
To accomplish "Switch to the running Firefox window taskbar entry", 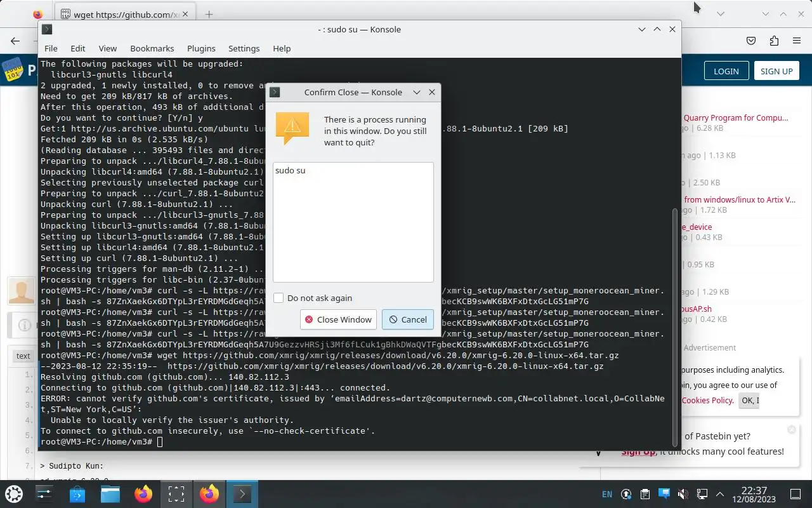I will pyautogui.click(x=209, y=494).
